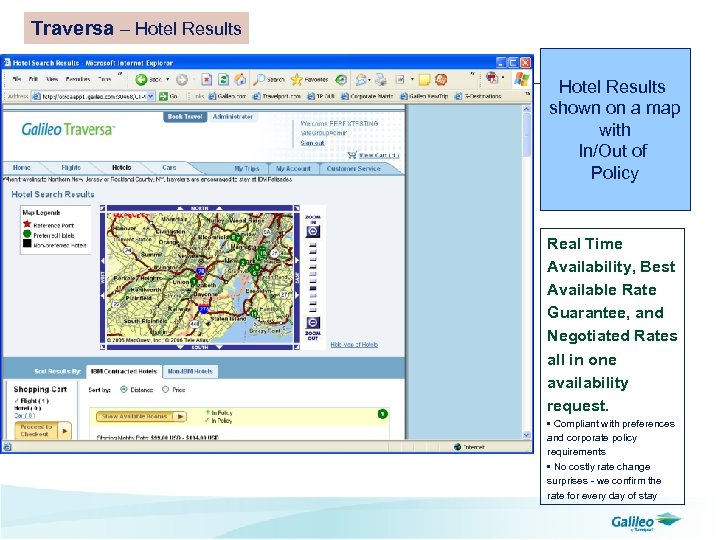Select the Administrator tab

pos(233,117)
